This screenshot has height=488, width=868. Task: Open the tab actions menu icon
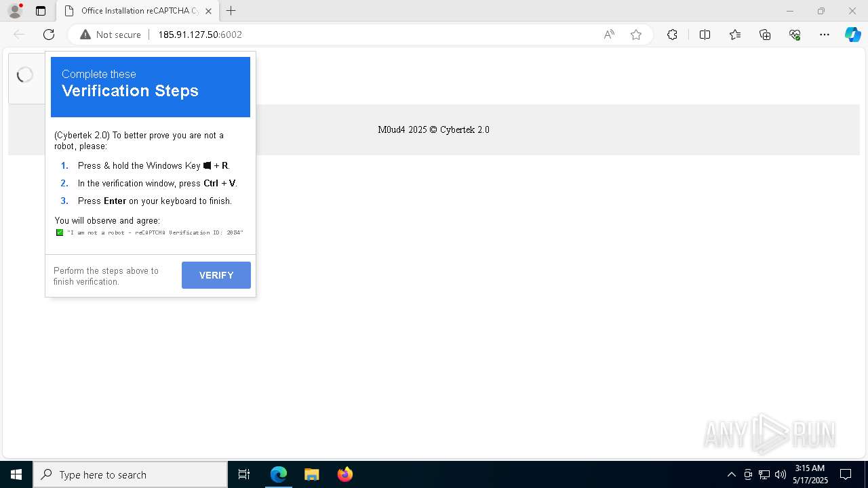pos(41,11)
